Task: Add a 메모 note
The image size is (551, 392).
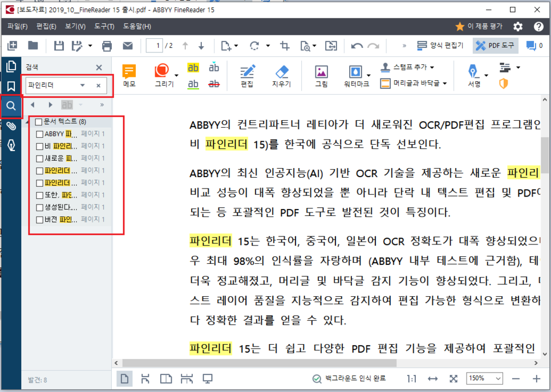Action: click(x=129, y=75)
